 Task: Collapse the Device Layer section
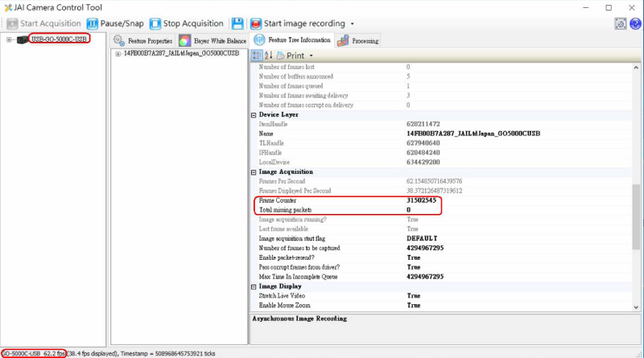[x=254, y=114]
